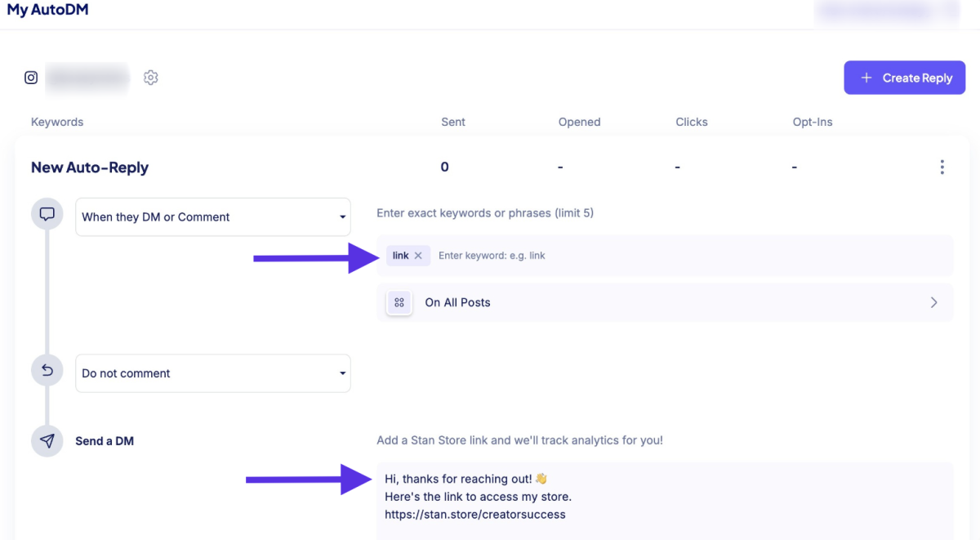Image resolution: width=980 pixels, height=540 pixels.
Task: Click the paper plane Send DM icon
Action: [x=47, y=441]
